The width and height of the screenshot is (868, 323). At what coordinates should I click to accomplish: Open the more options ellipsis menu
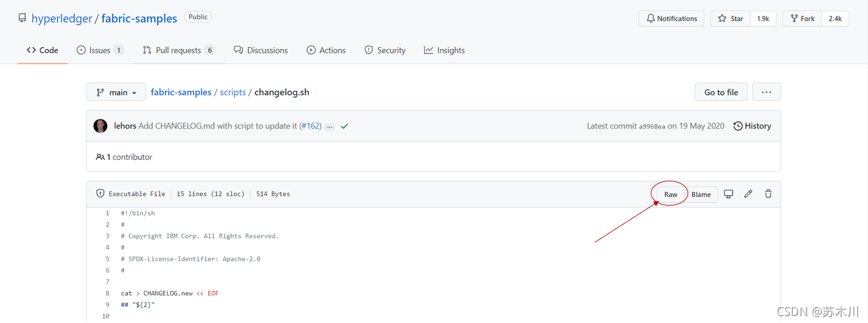[767, 92]
